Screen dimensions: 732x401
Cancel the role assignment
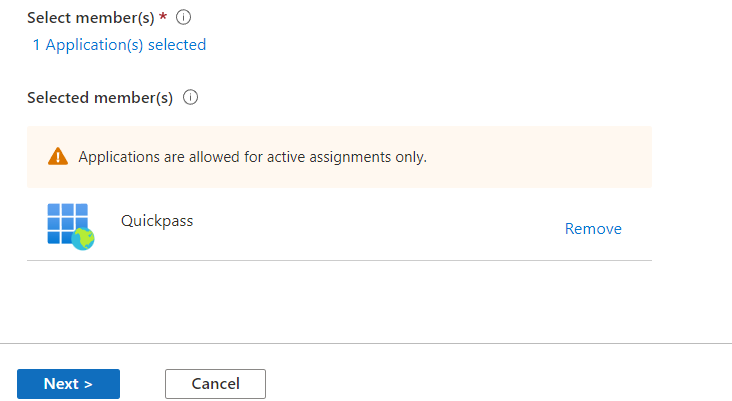coord(215,384)
